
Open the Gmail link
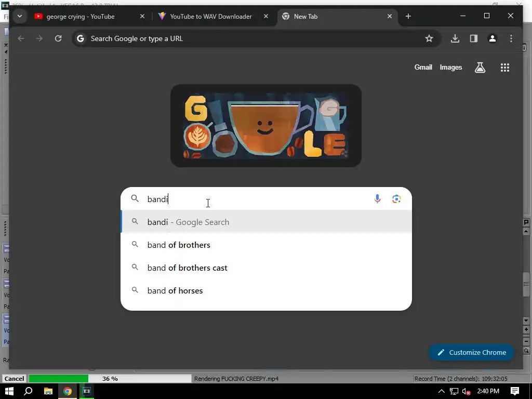click(x=423, y=67)
